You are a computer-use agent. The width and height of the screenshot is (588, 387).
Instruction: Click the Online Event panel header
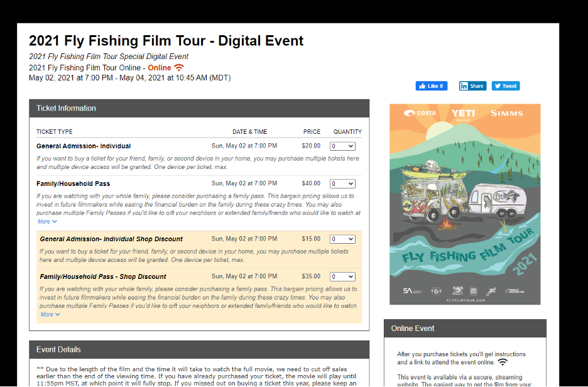click(465, 329)
